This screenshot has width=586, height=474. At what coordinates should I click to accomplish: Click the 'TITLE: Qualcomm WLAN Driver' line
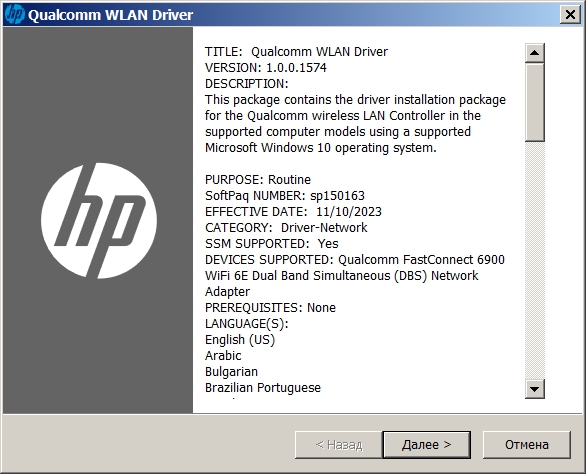[296, 52]
